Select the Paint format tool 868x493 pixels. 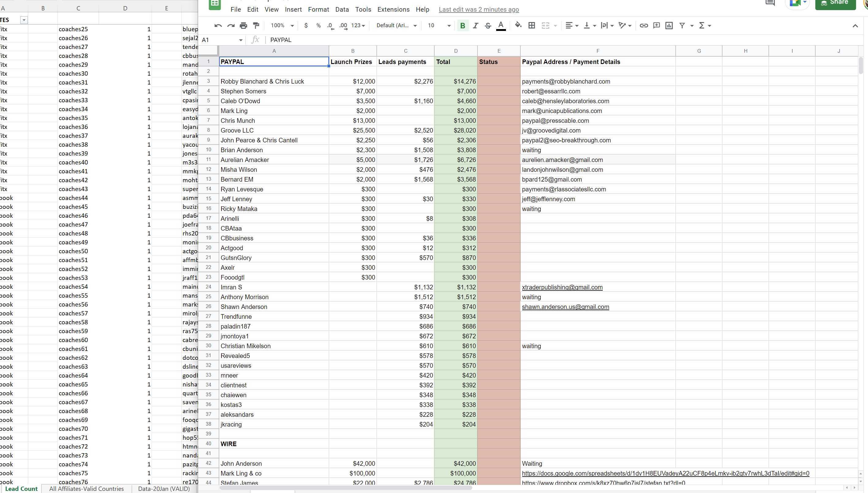[x=256, y=25]
